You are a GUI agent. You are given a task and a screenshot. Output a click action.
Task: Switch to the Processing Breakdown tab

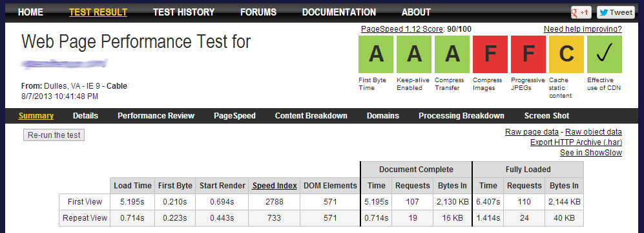(x=461, y=116)
